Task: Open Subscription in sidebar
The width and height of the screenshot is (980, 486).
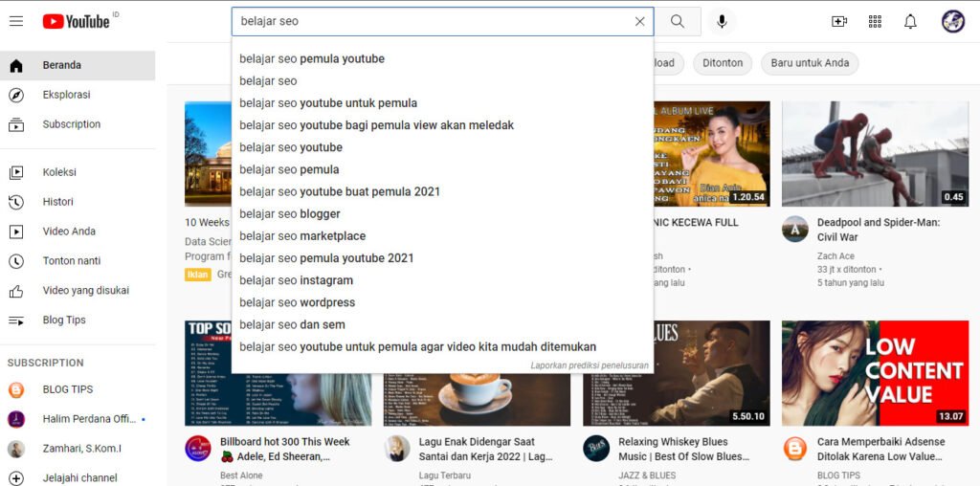Action: coord(78,124)
